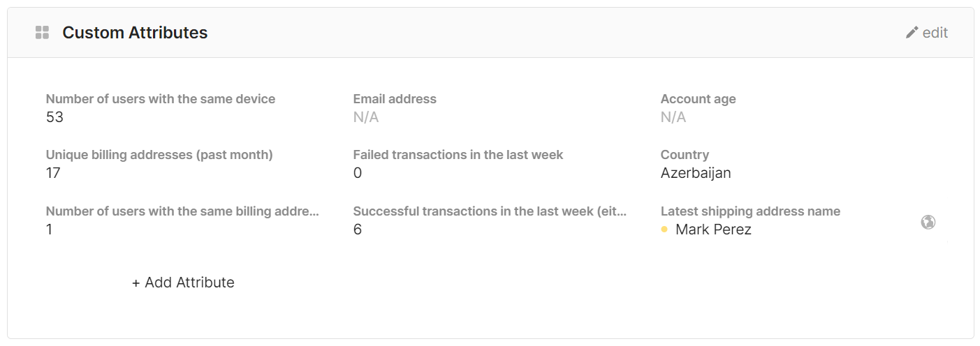
Task: Click the pencil edit icon
Action: click(x=912, y=33)
